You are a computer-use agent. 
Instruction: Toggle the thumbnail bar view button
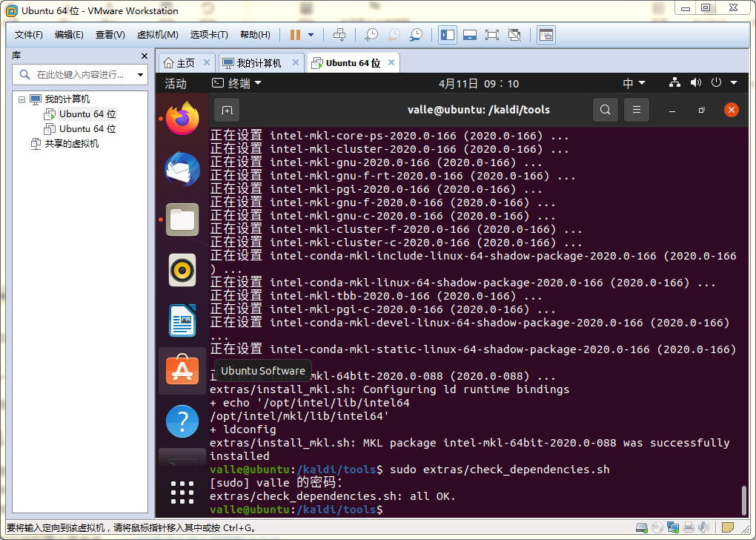pos(470,35)
